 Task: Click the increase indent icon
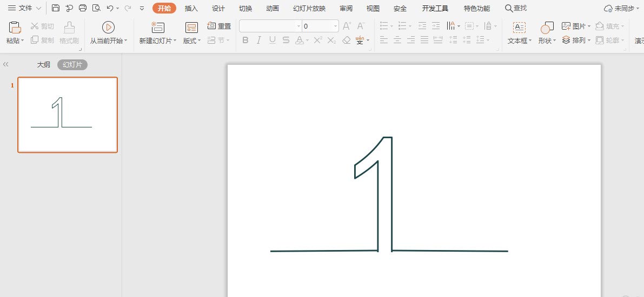pyautogui.click(x=436, y=26)
